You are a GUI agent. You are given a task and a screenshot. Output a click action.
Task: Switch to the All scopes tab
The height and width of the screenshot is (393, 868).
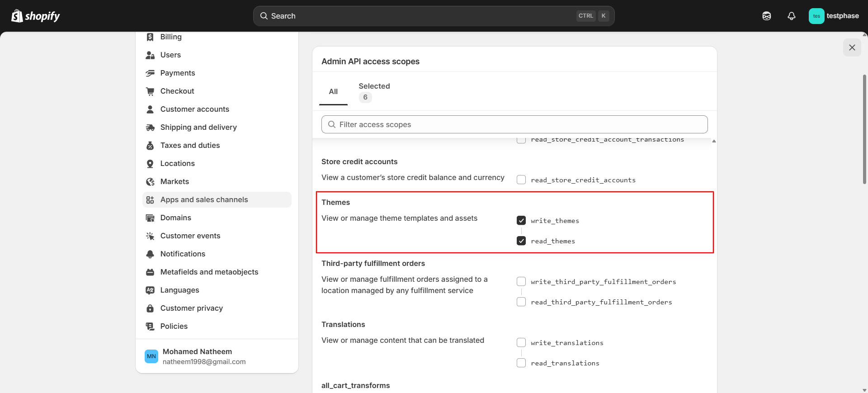click(x=333, y=92)
